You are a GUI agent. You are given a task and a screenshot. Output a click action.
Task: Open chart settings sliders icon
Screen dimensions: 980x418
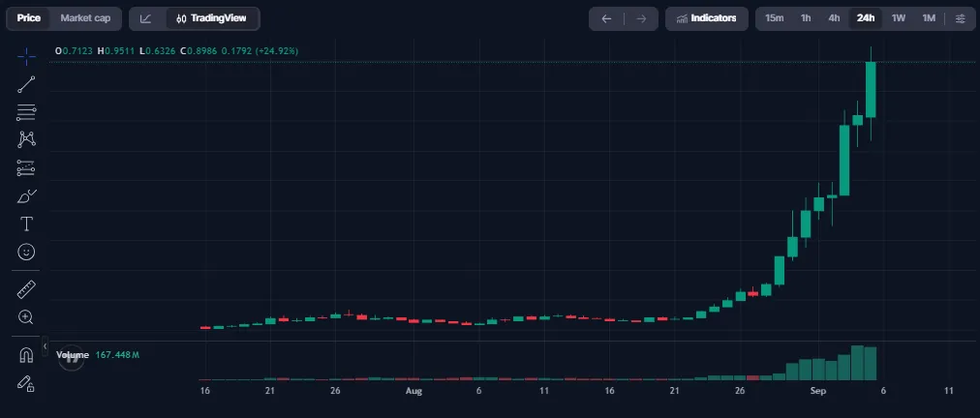pos(961,18)
